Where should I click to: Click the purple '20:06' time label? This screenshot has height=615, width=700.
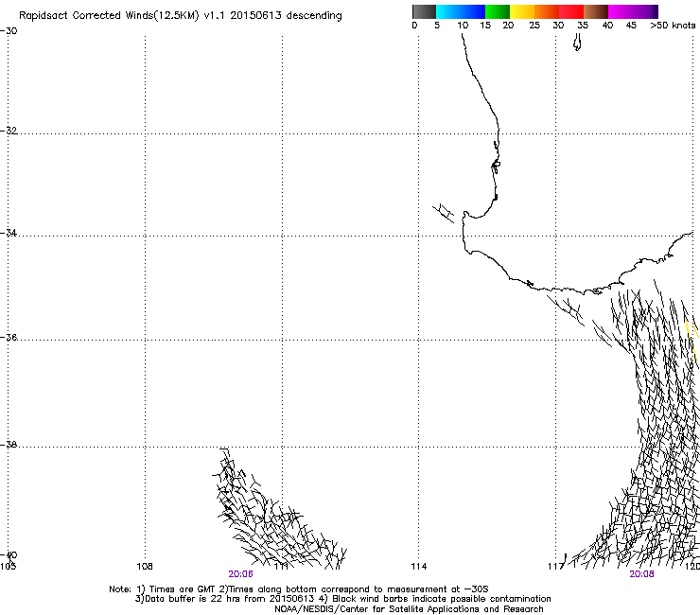[240, 574]
